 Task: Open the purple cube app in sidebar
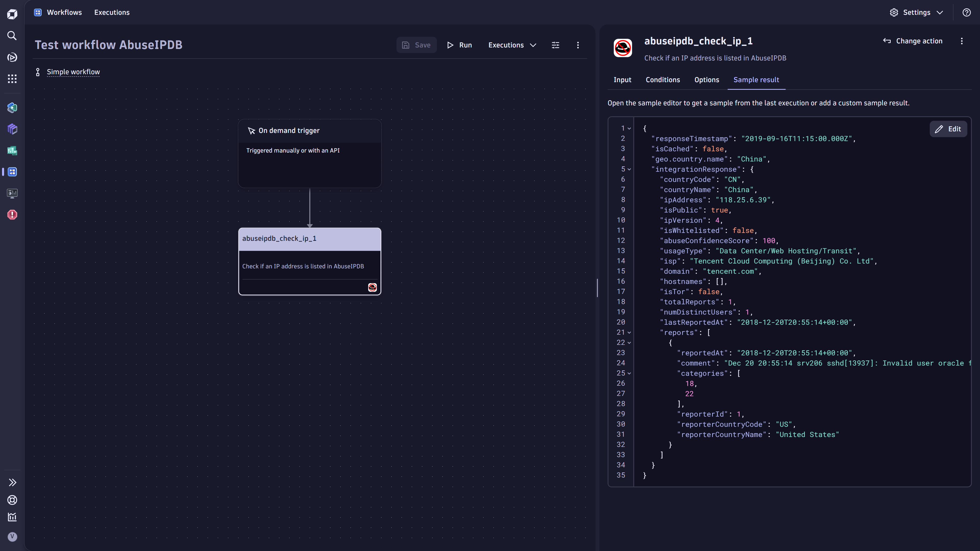(x=12, y=129)
